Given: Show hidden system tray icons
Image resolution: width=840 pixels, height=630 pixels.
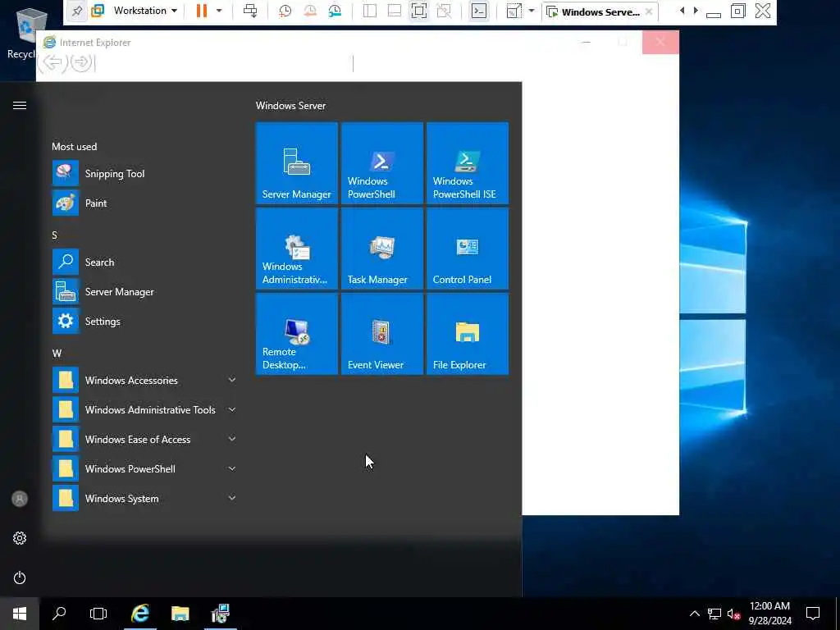Looking at the screenshot, I should (x=694, y=614).
